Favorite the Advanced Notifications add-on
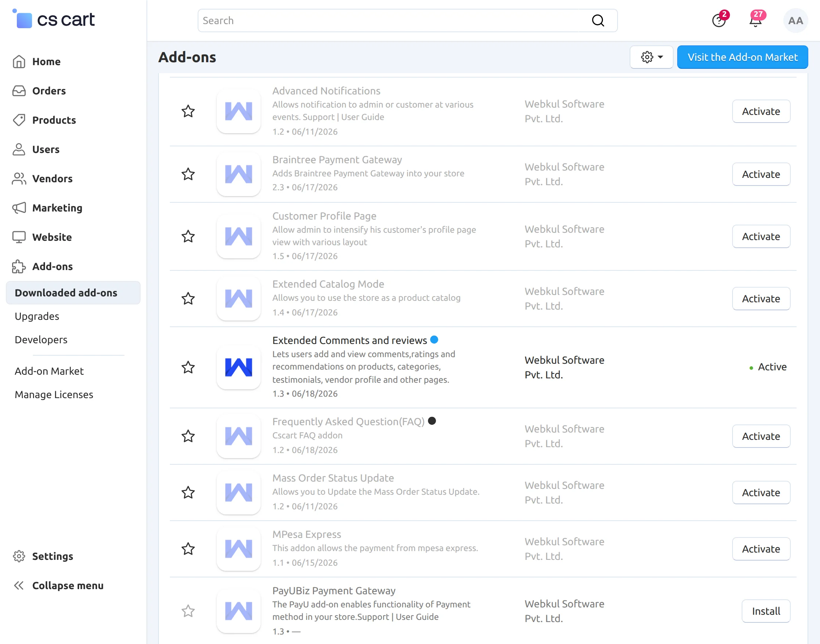Image resolution: width=820 pixels, height=644 pixels. click(x=188, y=111)
